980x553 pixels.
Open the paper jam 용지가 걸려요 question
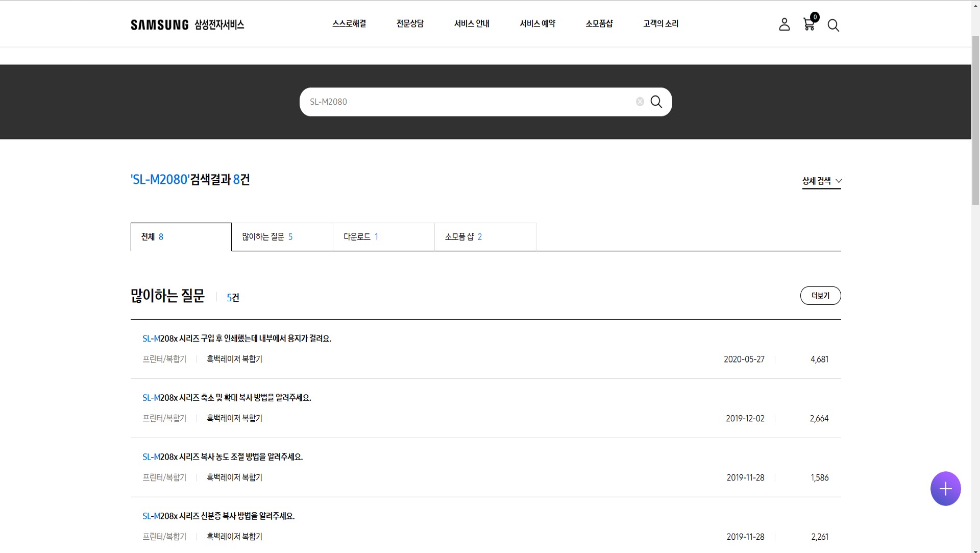click(x=237, y=339)
